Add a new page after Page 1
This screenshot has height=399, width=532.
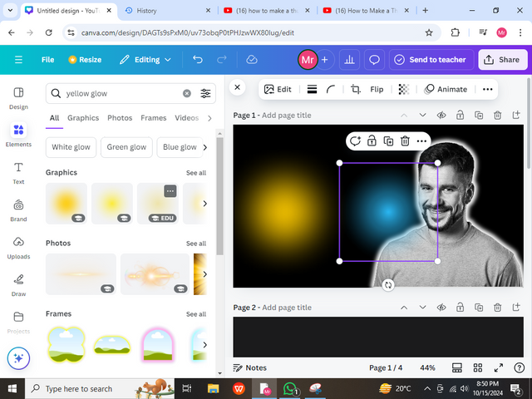[515, 116]
